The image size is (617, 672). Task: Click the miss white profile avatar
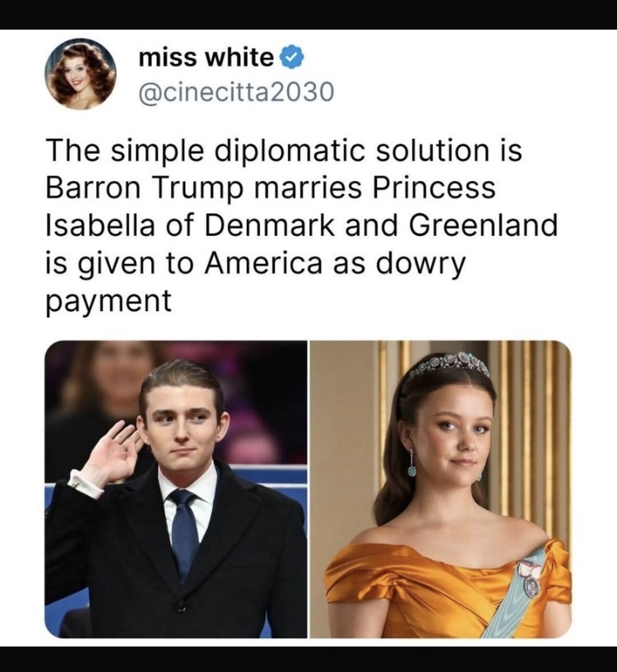[x=80, y=74]
